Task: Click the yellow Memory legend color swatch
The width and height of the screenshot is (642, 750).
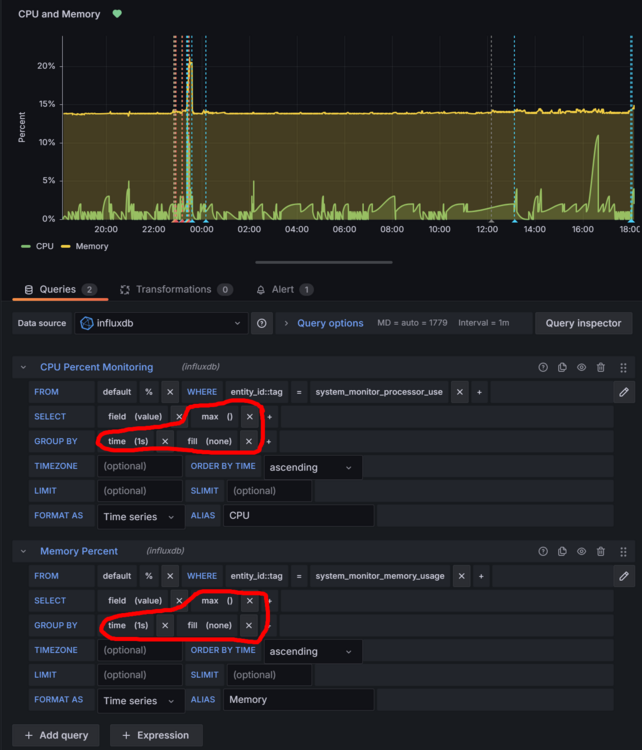Action: click(67, 246)
